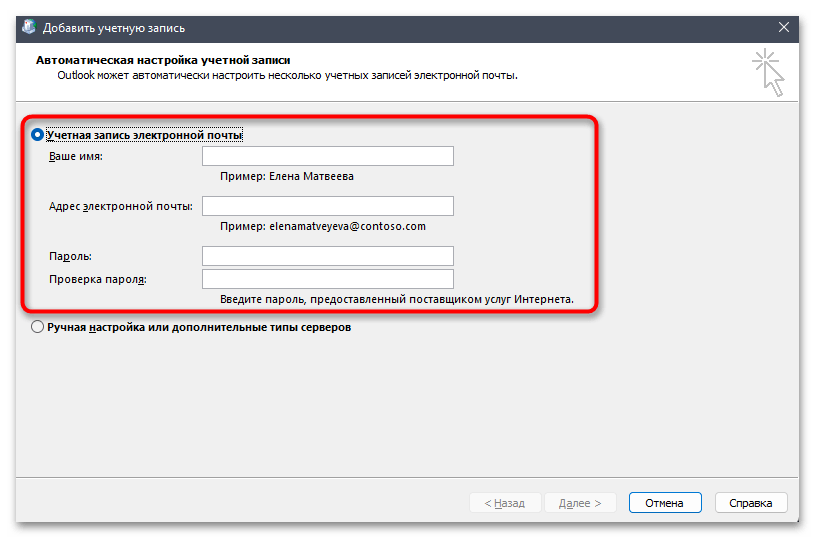The width and height of the screenshot is (815, 538).
Task: Click the "Проверка пароля:" label
Action: [x=98, y=280]
